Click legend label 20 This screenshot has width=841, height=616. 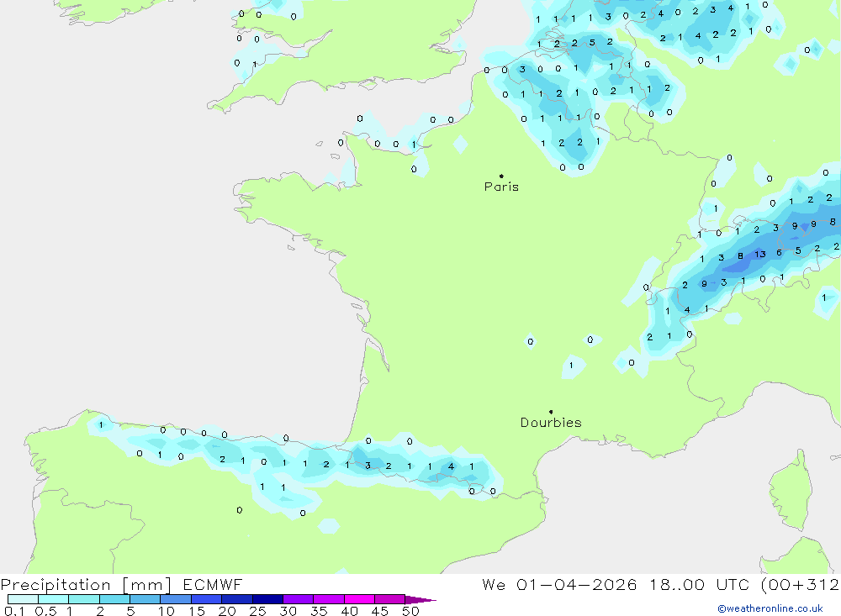[x=227, y=611]
